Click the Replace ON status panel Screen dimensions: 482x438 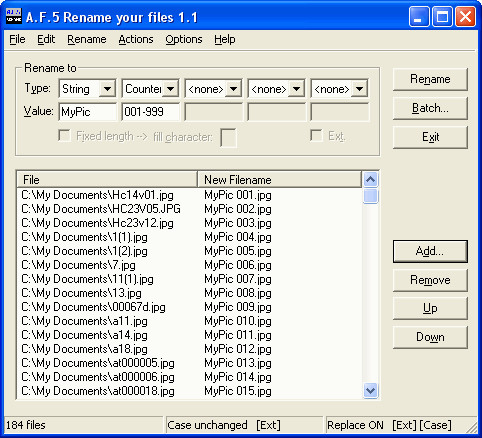click(x=400, y=425)
